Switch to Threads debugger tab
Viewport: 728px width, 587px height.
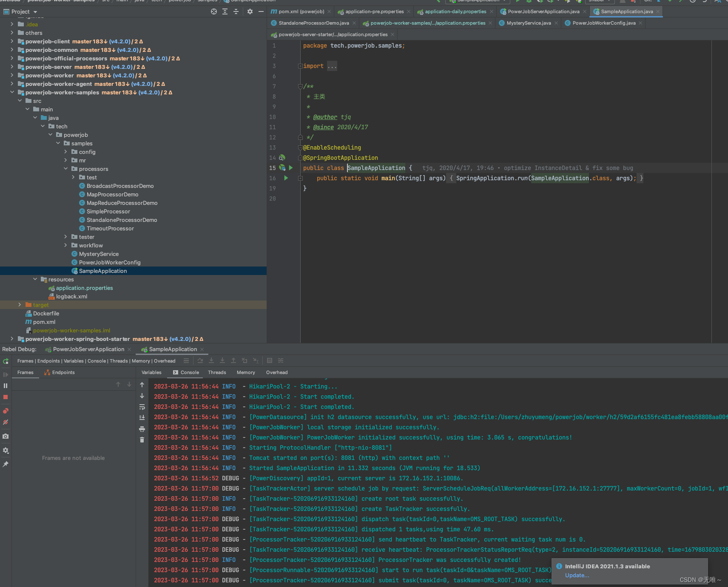217,372
